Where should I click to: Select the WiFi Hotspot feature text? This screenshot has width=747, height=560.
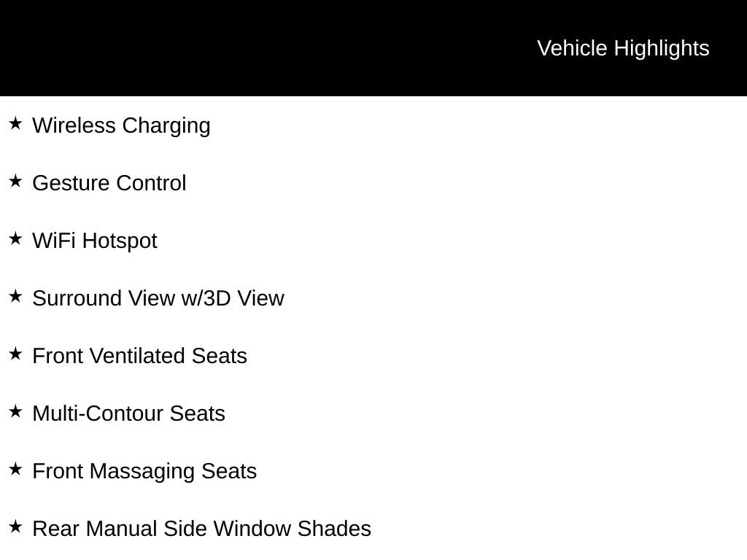point(95,241)
